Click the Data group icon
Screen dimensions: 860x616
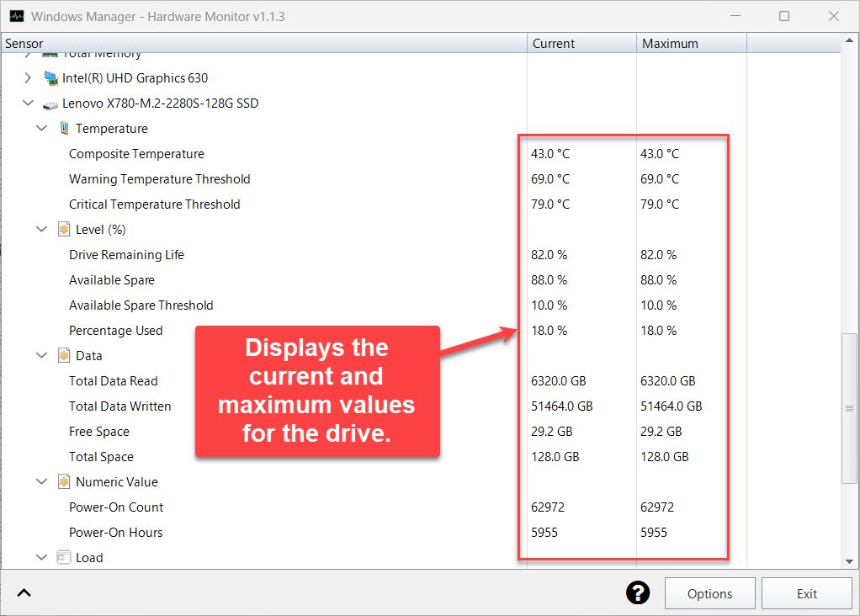coord(64,355)
